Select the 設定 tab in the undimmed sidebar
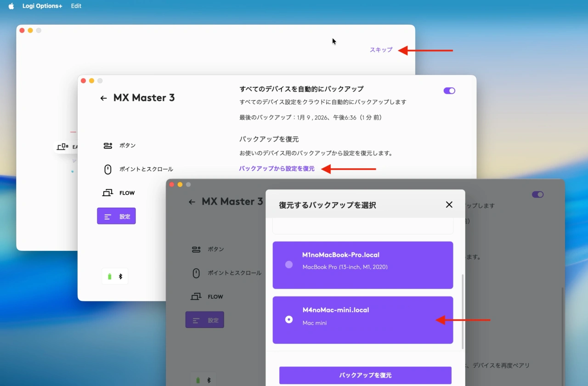588x386 pixels. coord(116,216)
